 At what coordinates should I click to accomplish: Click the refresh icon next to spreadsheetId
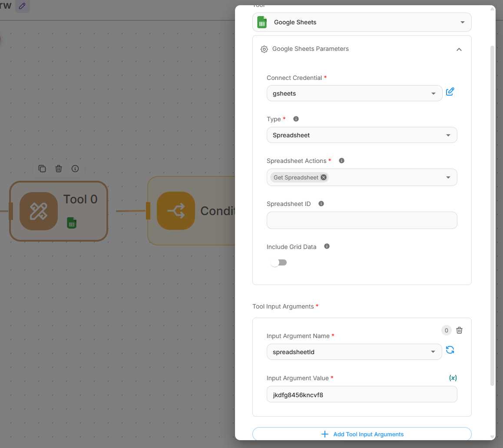click(x=450, y=350)
